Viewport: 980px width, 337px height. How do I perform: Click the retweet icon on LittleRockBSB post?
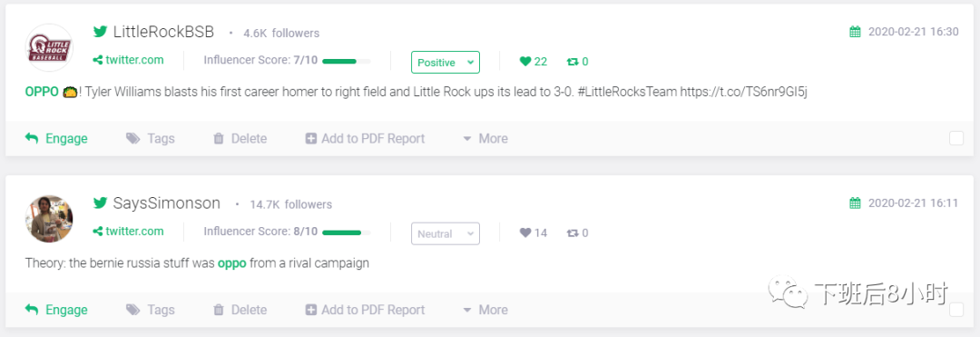[573, 61]
